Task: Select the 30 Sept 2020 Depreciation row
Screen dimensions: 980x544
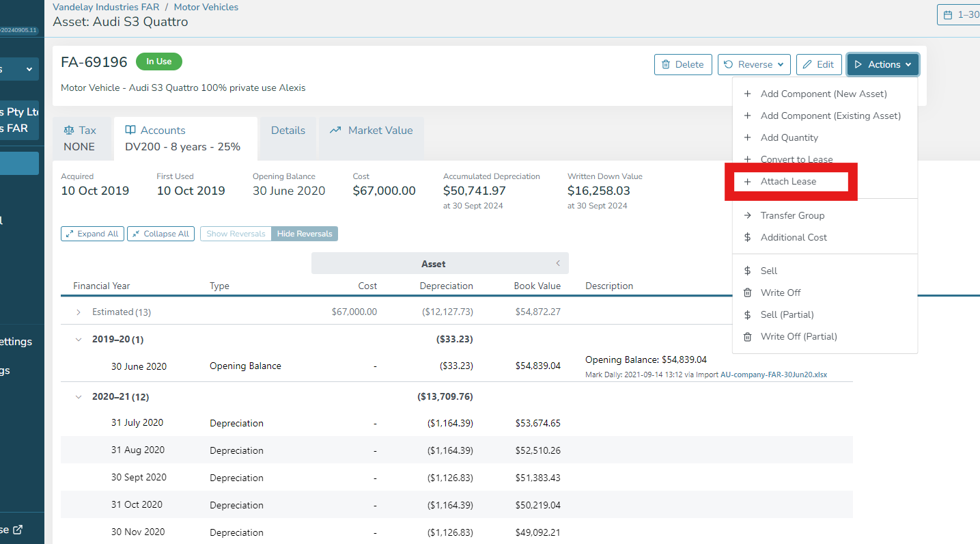Action: 457,478
